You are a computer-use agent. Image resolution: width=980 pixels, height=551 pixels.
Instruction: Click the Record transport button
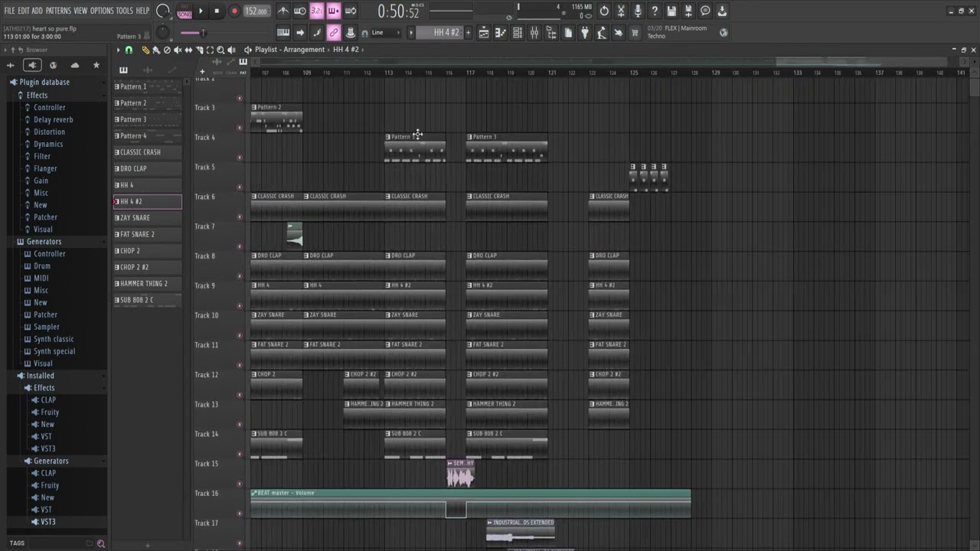[234, 11]
